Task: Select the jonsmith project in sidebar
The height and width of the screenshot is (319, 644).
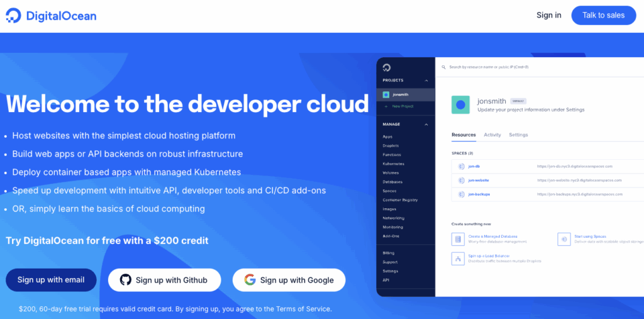Action: (406, 94)
